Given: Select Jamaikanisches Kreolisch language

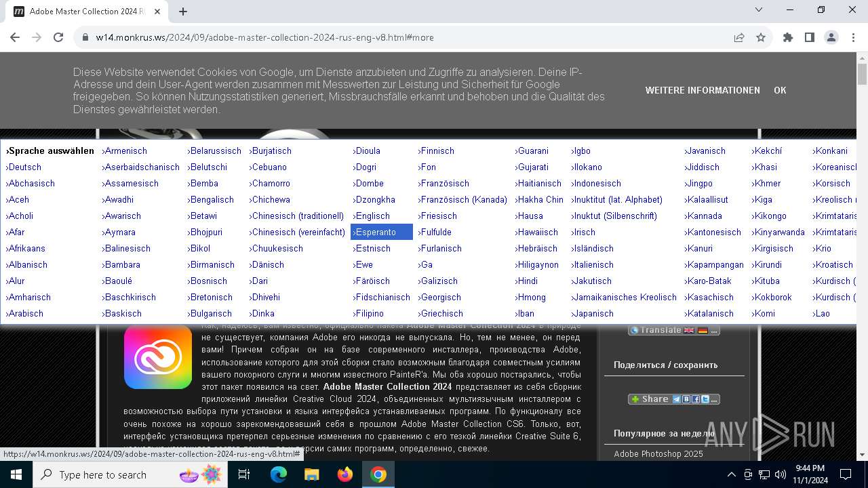Looking at the screenshot, I should click(624, 297).
